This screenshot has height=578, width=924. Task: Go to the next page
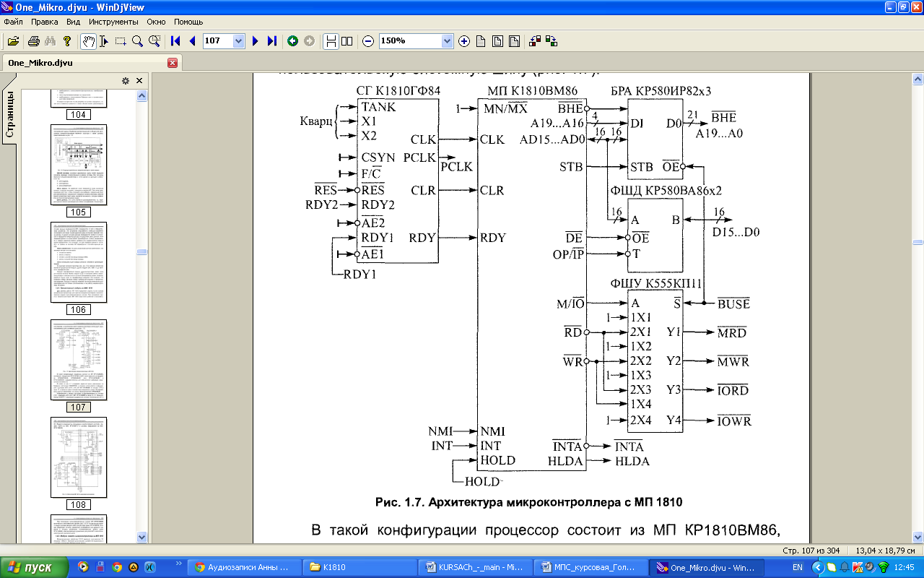[255, 41]
